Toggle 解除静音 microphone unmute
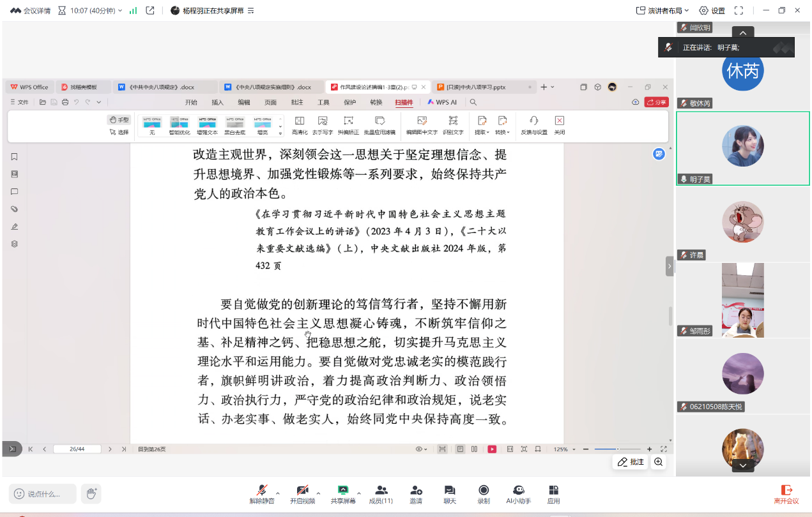Image resolution: width=812 pixels, height=517 pixels. [x=261, y=494]
